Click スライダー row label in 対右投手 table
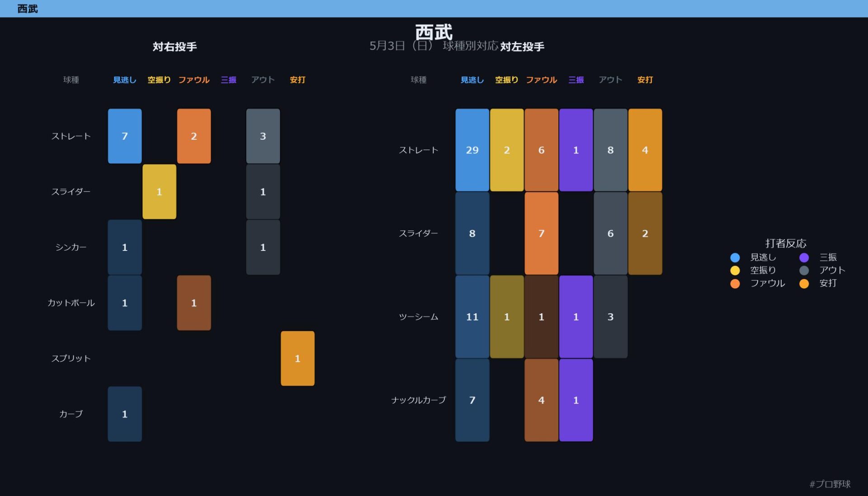Image resolution: width=868 pixels, height=496 pixels. 71,192
